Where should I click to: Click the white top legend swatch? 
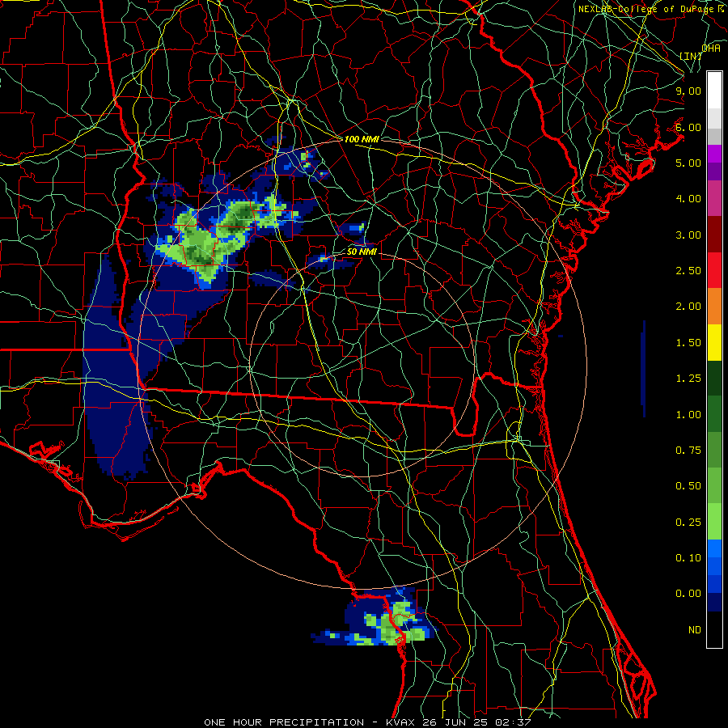pos(714,91)
